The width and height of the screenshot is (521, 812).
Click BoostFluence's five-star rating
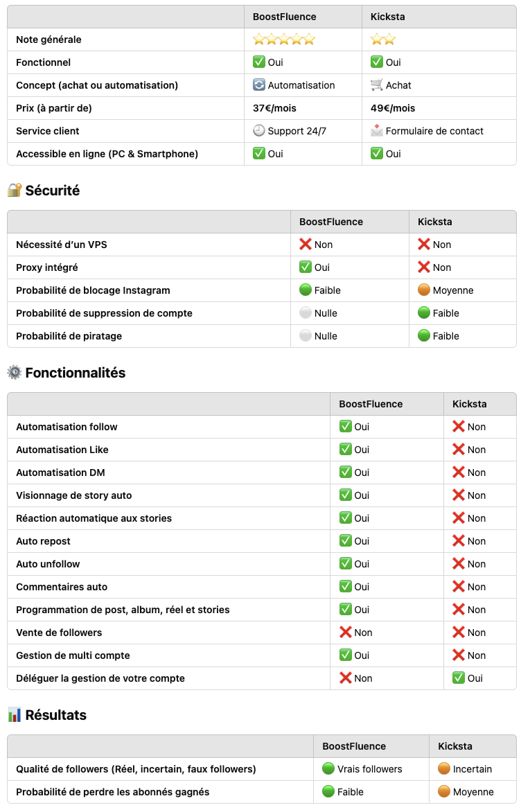[x=284, y=39]
